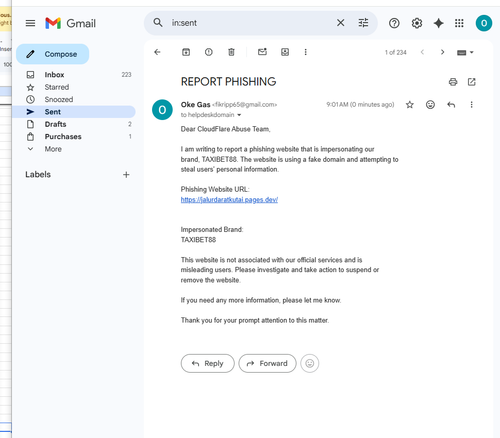Open the Snoozed folder
The image size is (500, 438).
[74, 99]
